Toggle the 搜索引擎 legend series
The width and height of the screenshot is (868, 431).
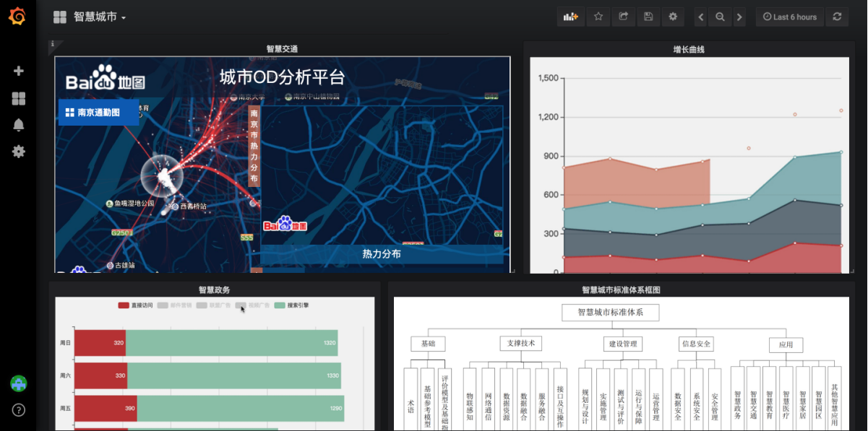tap(292, 305)
